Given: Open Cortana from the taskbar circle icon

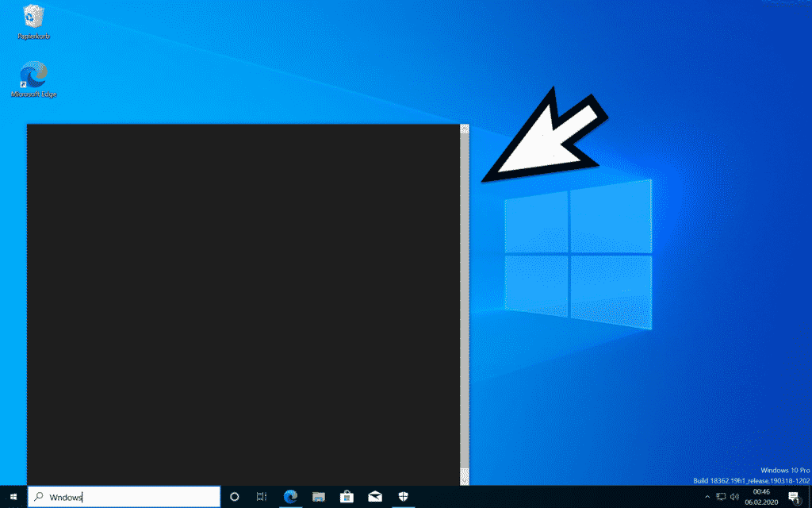Looking at the screenshot, I should [x=234, y=497].
